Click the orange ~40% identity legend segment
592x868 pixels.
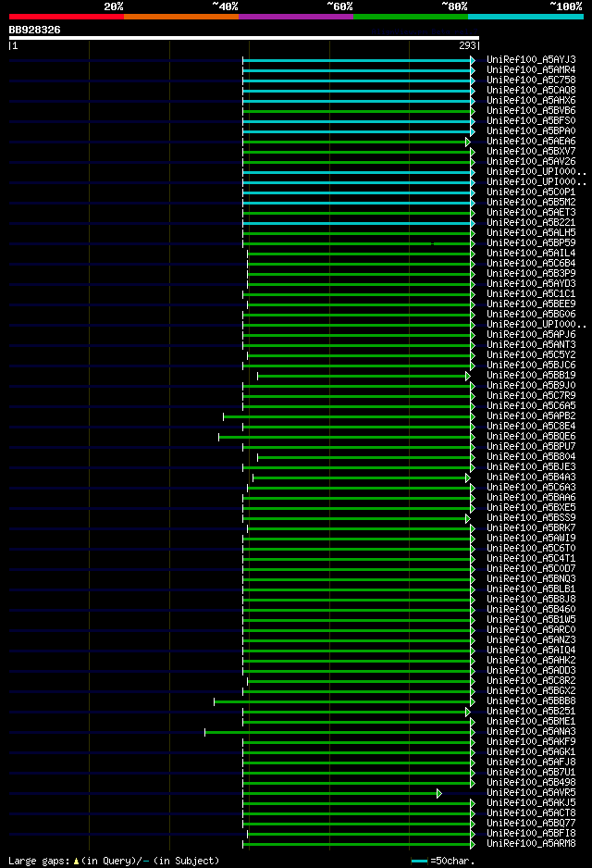(181, 17)
